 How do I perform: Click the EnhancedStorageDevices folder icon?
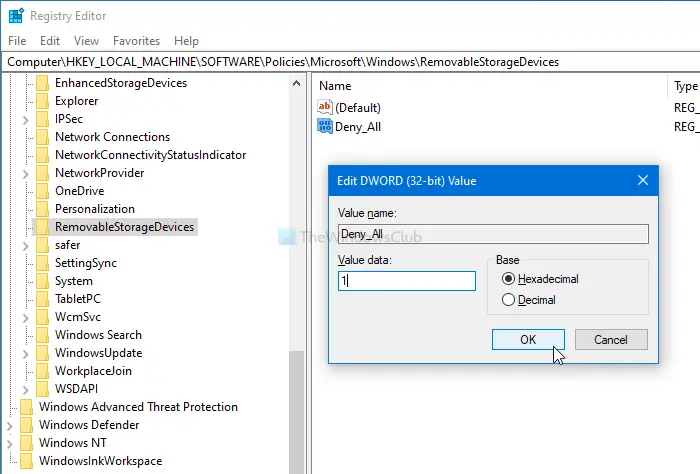[42, 83]
